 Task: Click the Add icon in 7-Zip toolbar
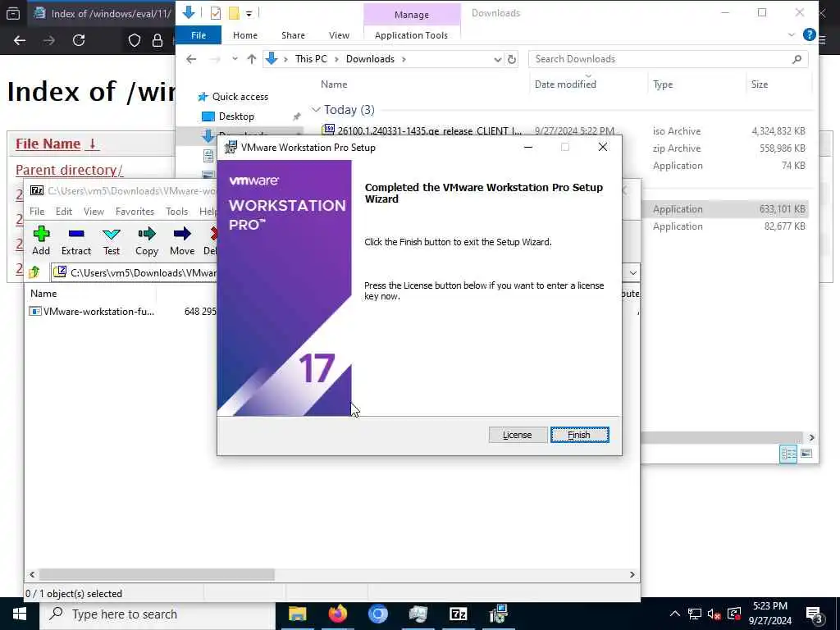(x=41, y=240)
